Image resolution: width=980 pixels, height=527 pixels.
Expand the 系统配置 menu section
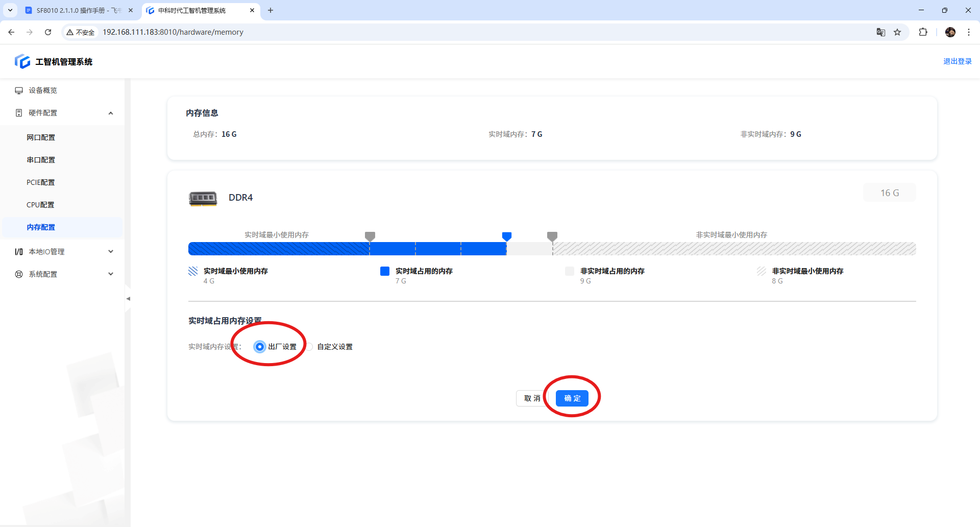pos(111,274)
